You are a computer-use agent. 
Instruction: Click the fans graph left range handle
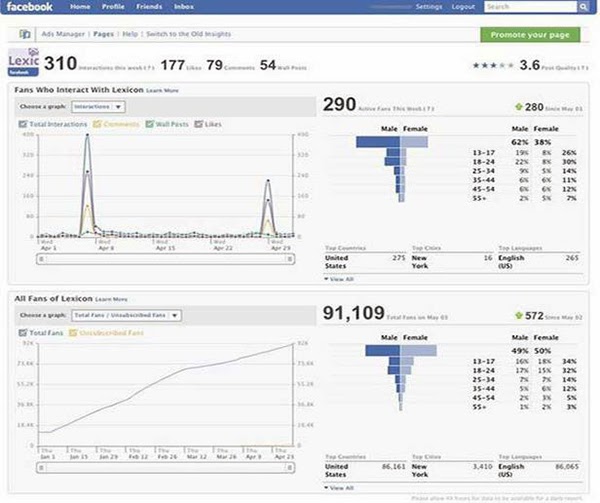pos(41,468)
